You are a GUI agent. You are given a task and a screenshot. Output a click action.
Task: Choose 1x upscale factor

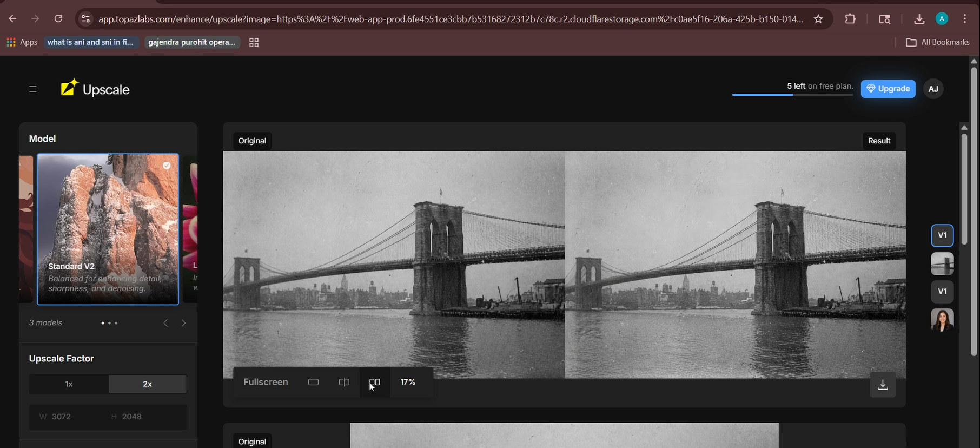(x=69, y=384)
